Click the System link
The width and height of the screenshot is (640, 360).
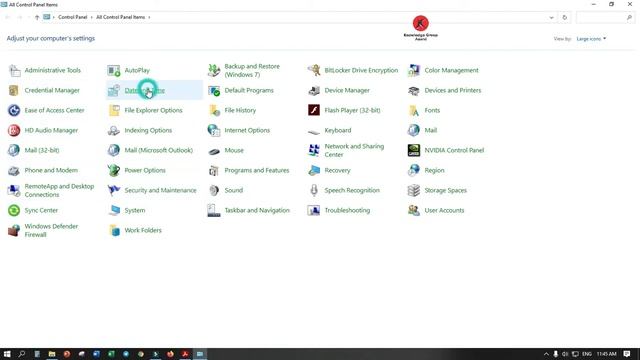(135, 210)
